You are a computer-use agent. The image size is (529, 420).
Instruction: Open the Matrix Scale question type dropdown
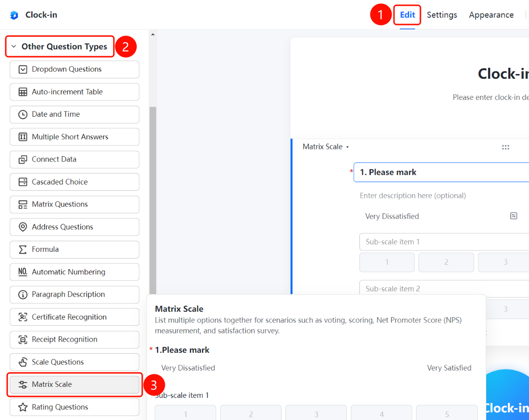click(326, 147)
